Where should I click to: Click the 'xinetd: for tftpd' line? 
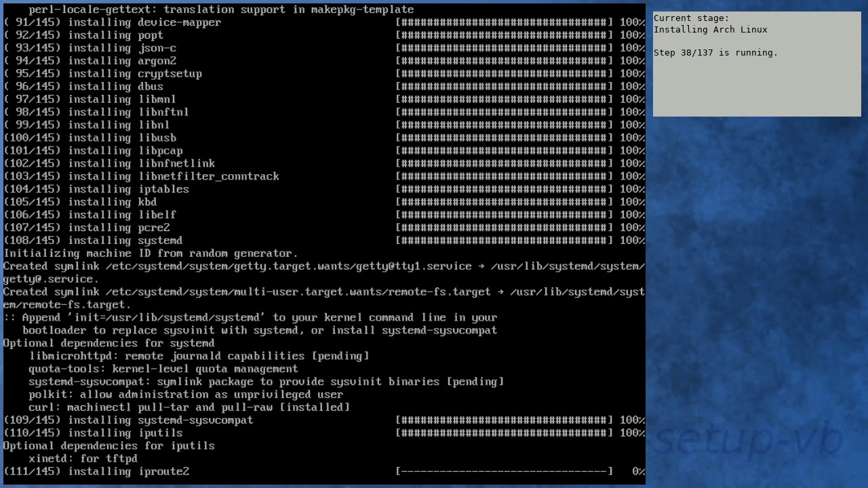[83, 460]
